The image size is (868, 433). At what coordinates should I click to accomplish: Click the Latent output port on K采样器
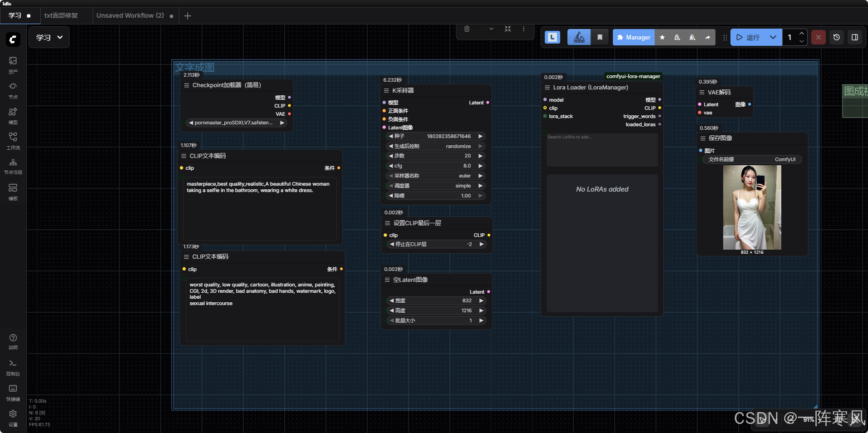click(x=488, y=103)
